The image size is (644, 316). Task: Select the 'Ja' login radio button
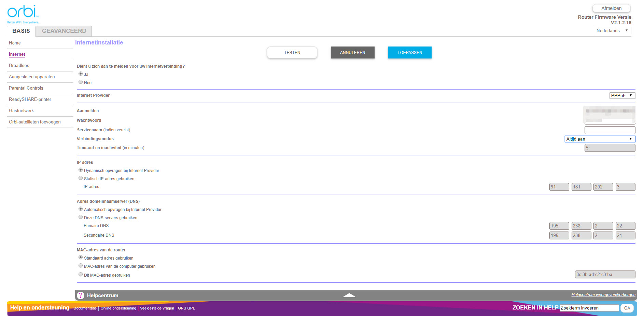81,74
